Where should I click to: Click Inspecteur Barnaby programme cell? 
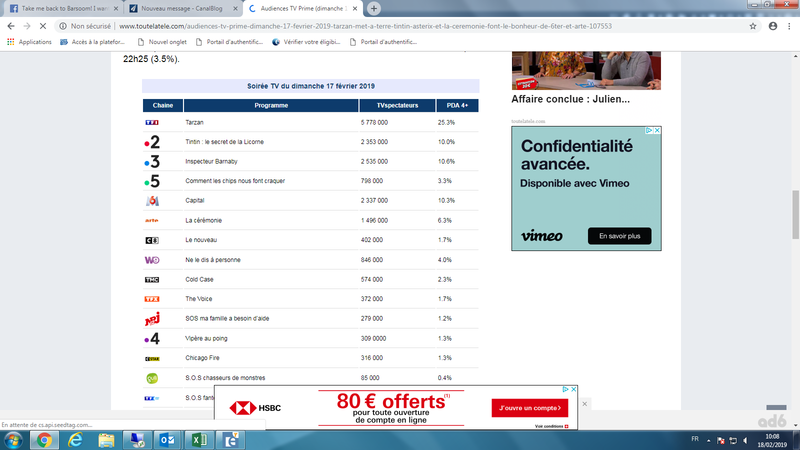(211, 161)
